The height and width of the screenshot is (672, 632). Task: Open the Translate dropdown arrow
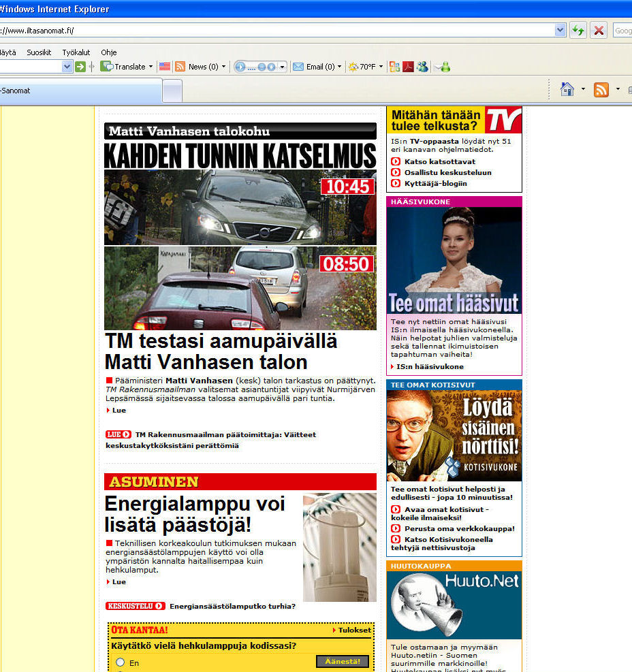[x=151, y=67]
